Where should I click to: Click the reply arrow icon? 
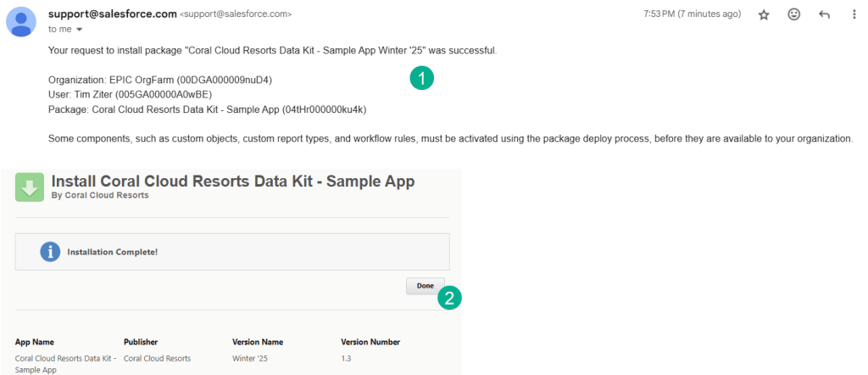[824, 14]
